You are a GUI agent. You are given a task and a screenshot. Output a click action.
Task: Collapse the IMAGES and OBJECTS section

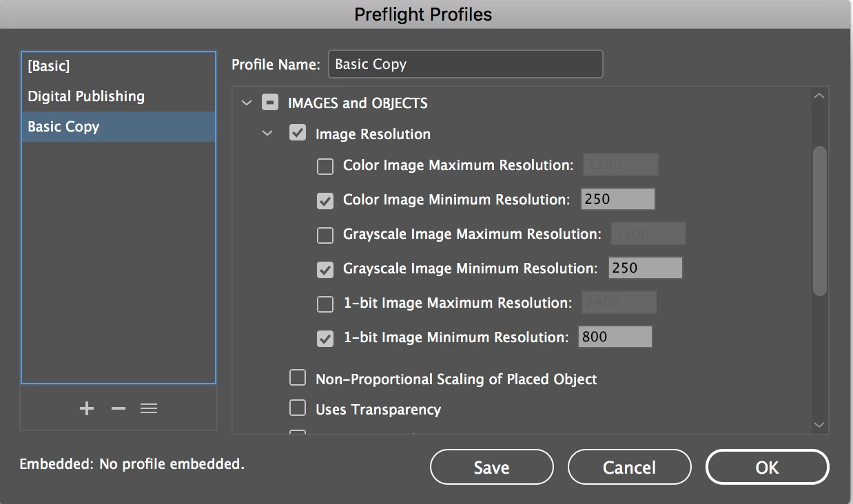[247, 103]
